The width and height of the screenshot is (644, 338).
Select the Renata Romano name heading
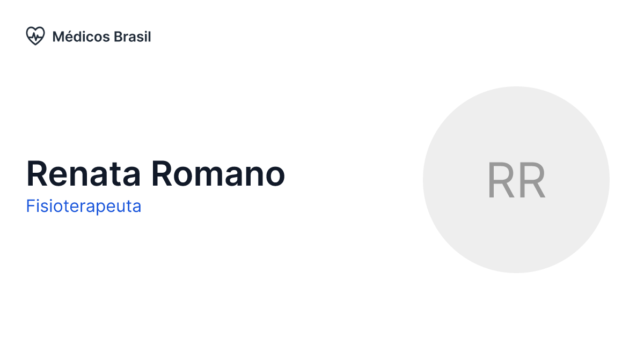tap(156, 174)
